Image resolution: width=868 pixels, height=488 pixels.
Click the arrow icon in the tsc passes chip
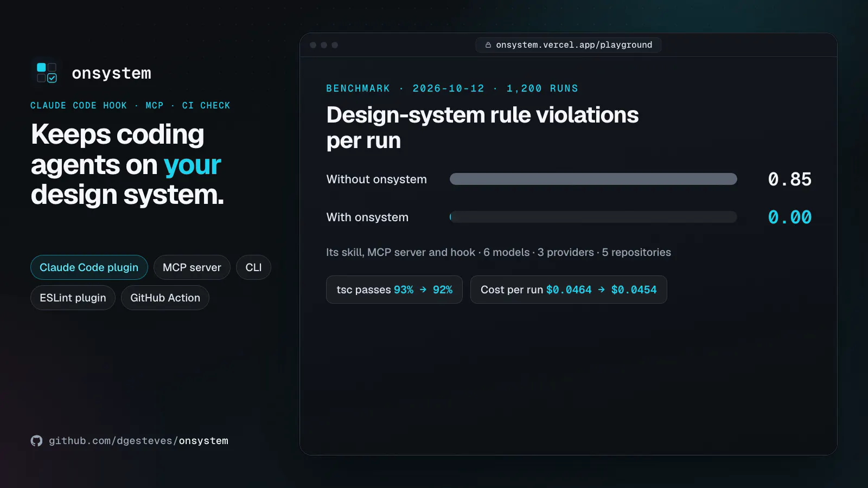tap(423, 290)
